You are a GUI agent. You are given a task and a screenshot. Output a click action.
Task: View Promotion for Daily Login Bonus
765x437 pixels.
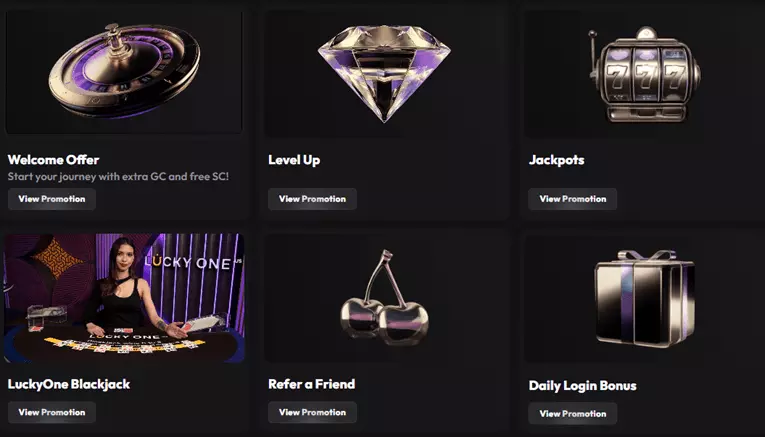[573, 414]
